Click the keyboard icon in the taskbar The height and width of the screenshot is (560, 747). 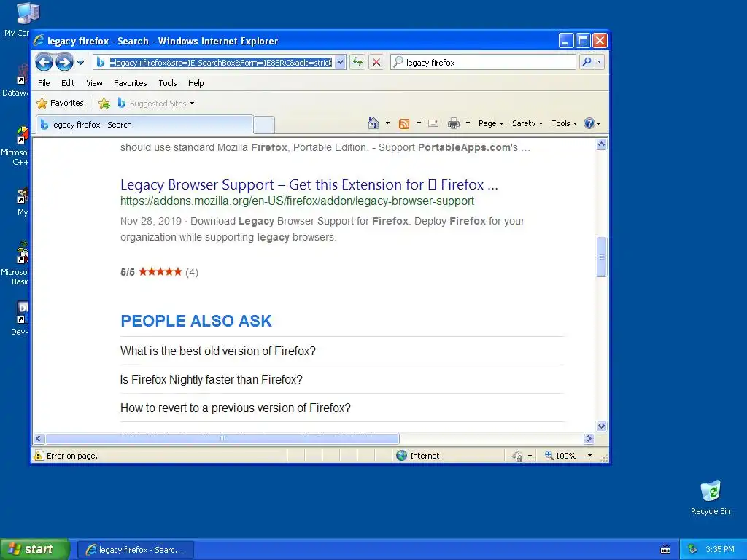point(665,550)
